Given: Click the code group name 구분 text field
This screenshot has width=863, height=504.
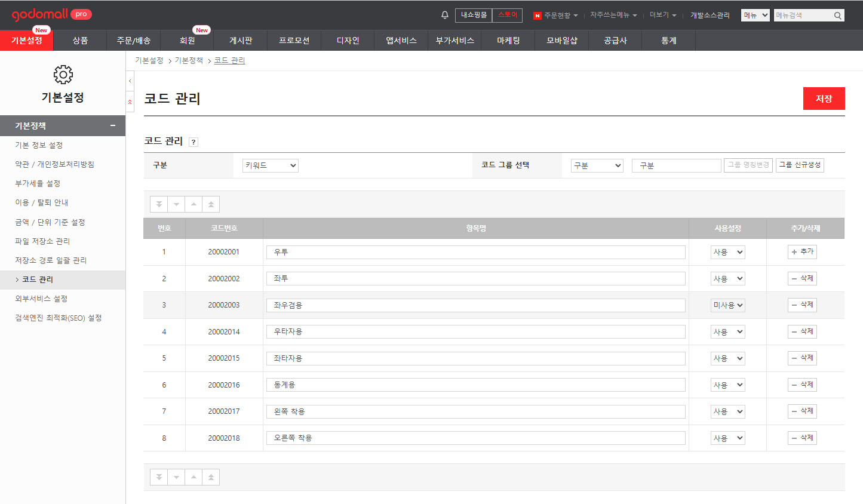Looking at the screenshot, I should [x=677, y=165].
